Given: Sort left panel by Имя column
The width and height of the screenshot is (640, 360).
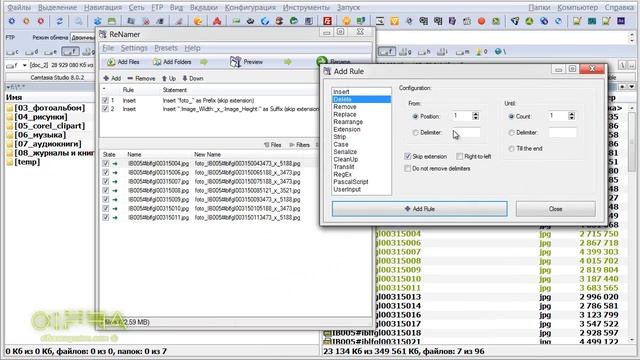Looking at the screenshot, I should click(x=14, y=97).
